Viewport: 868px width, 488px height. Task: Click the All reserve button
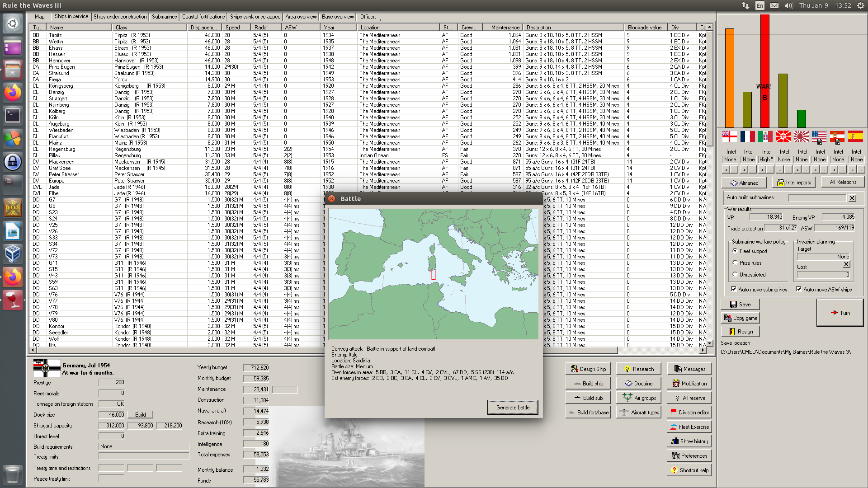(x=689, y=398)
